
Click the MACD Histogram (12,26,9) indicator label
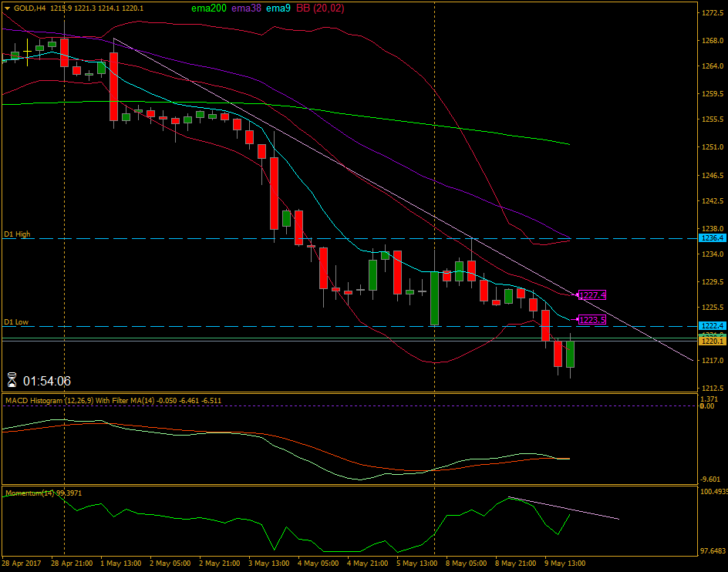point(50,400)
